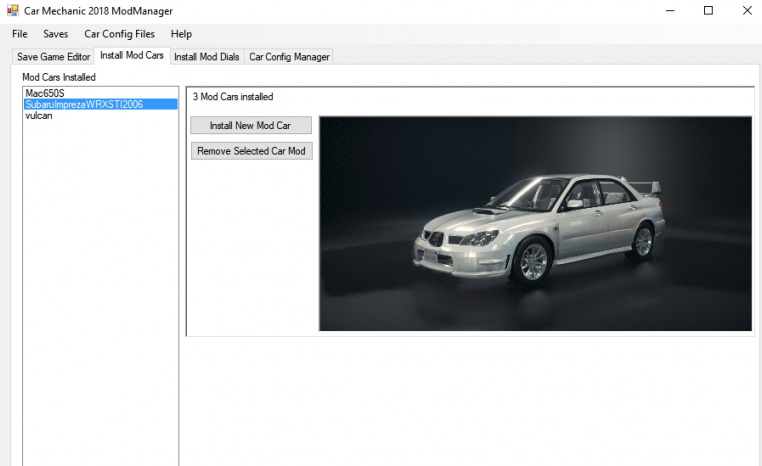Open the Saves menu
762x466 pixels.
pyautogui.click(x=56, y=34)
